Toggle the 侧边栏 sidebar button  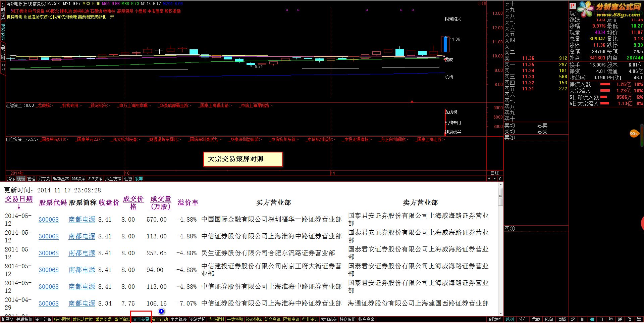pyautogui.click(x=495, y=319)
